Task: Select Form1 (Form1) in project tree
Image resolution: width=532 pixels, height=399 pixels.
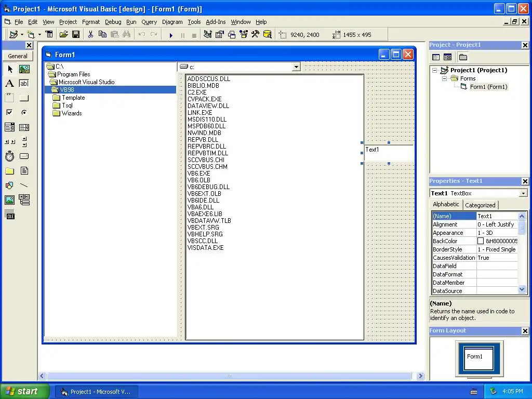Action: point(488,87)
